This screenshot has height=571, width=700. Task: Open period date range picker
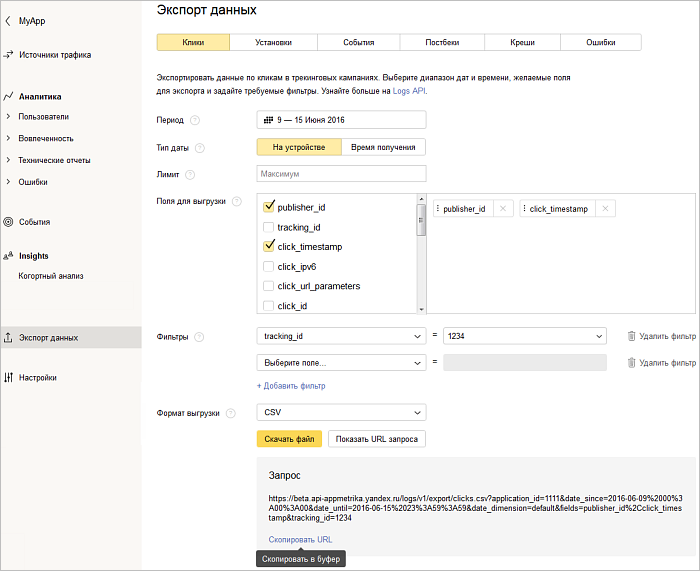(341, 120)
